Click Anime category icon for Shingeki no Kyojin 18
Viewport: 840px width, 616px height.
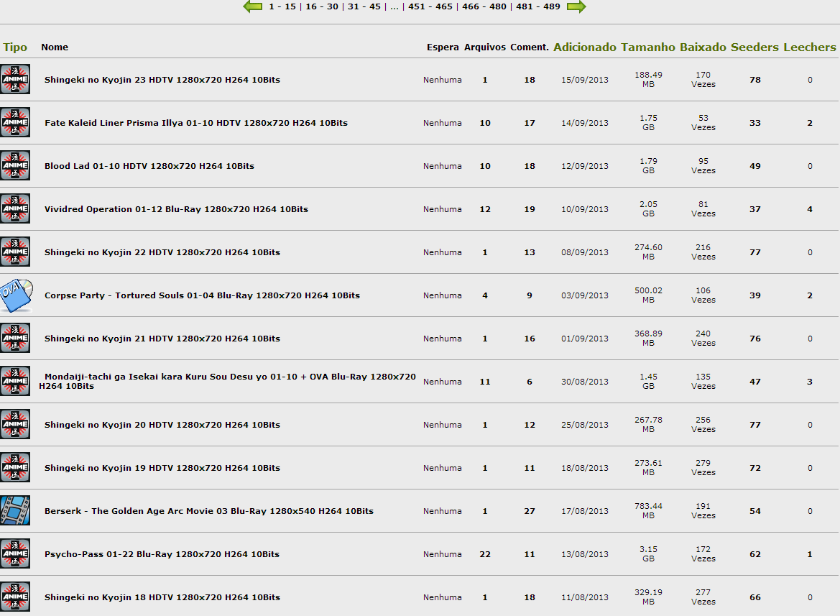pyautogui.click(x=15, y=597)
